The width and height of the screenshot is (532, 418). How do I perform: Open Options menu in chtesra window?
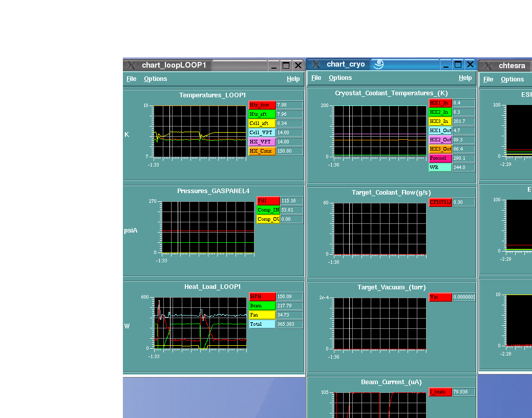513,79
